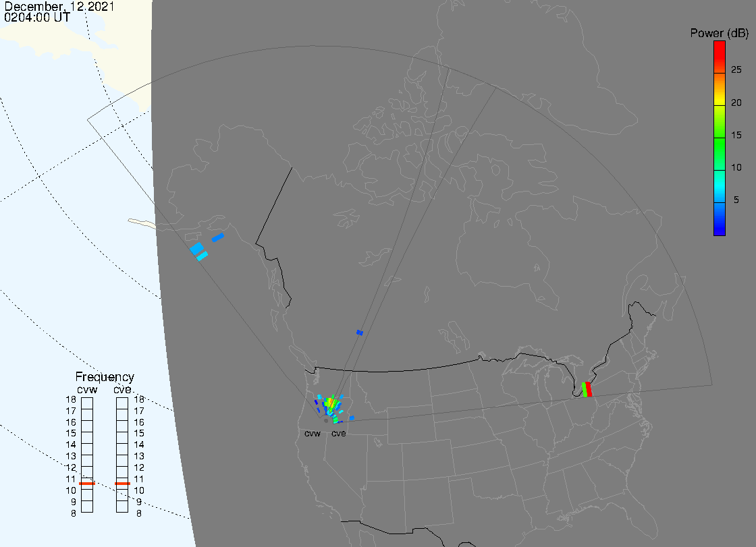The height and width of the screenshot is (547, 756).
Task: Click the time text '0204:00 UT'
Action: coord(37,18)
